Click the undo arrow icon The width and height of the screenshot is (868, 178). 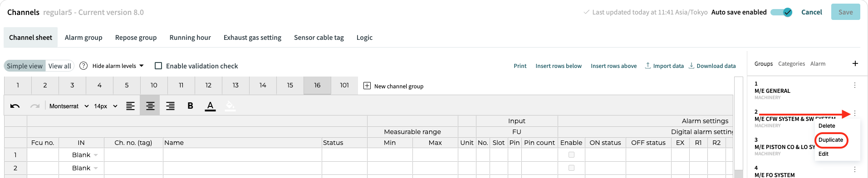point(15,106)
